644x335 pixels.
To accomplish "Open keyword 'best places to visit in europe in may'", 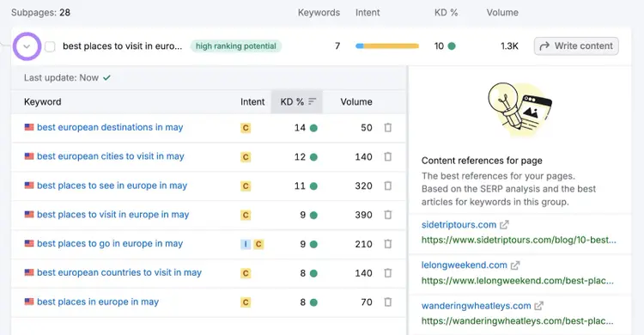I will point(113,215).
